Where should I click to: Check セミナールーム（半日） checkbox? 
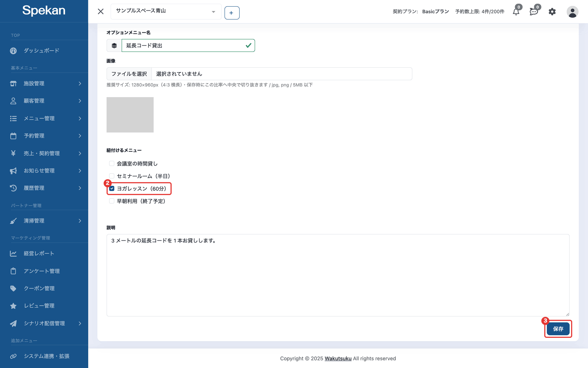112,176
